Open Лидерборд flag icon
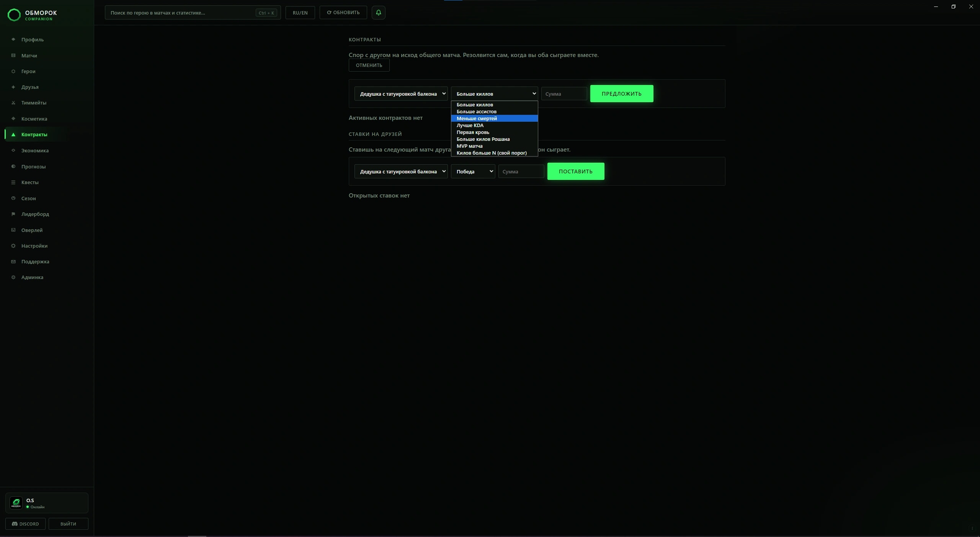 [13, 214]
